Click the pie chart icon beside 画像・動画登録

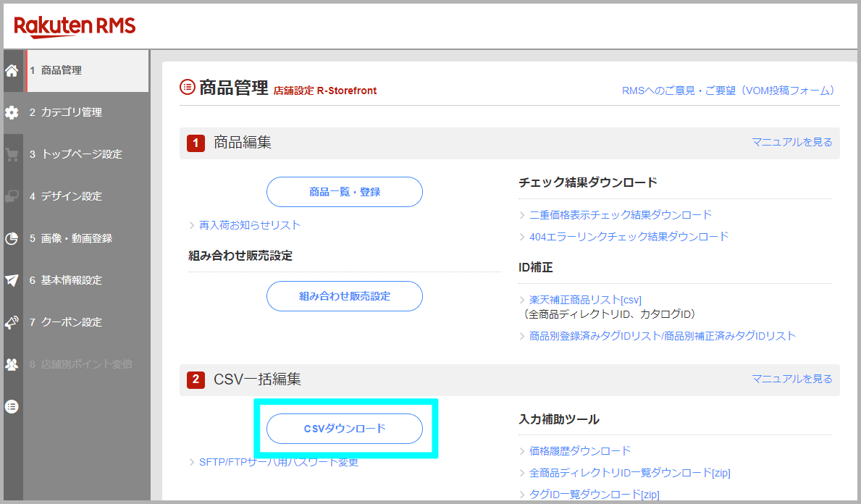click(12, 238)
